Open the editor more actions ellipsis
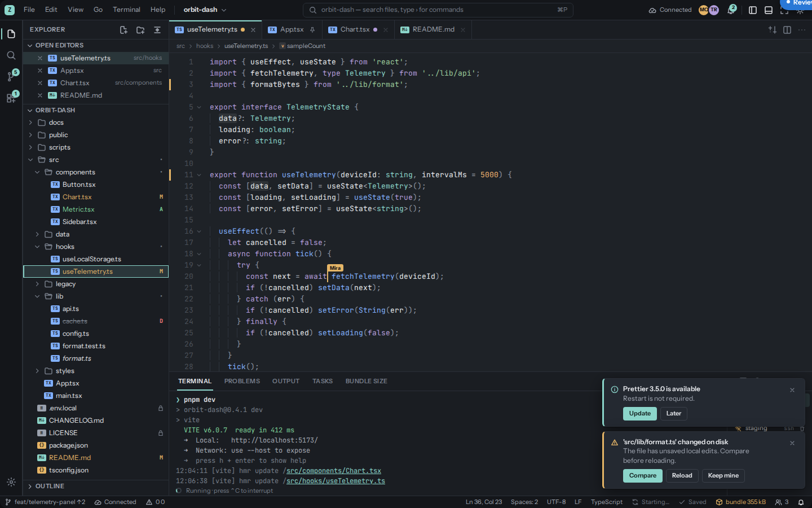The image size is (812, 508). pyautogui.click(x=802, y=30)
